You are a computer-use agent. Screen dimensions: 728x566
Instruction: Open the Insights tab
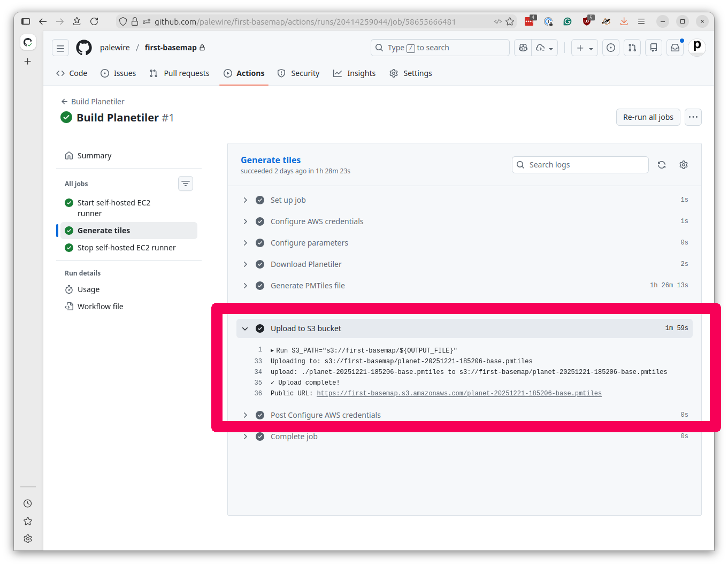(354, 73)
